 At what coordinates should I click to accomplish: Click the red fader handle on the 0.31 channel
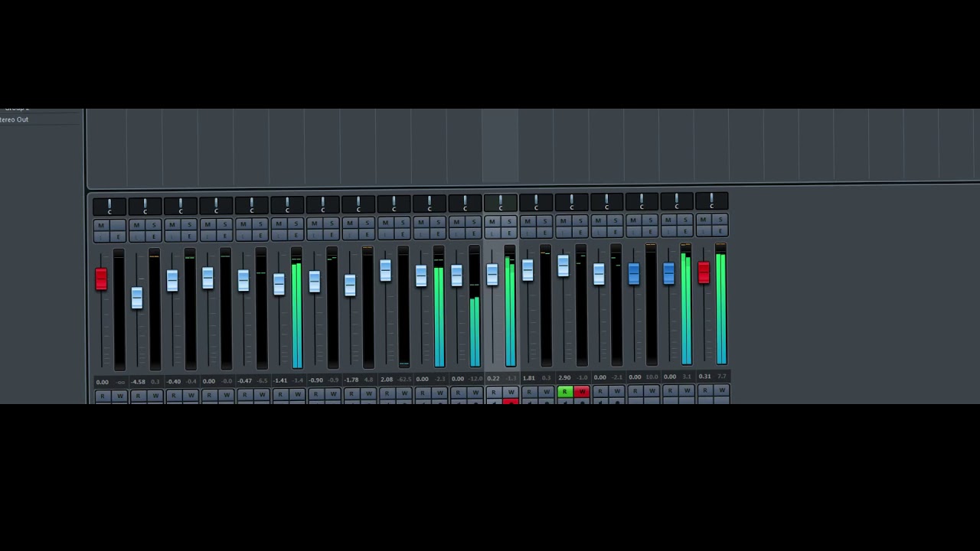704,272
